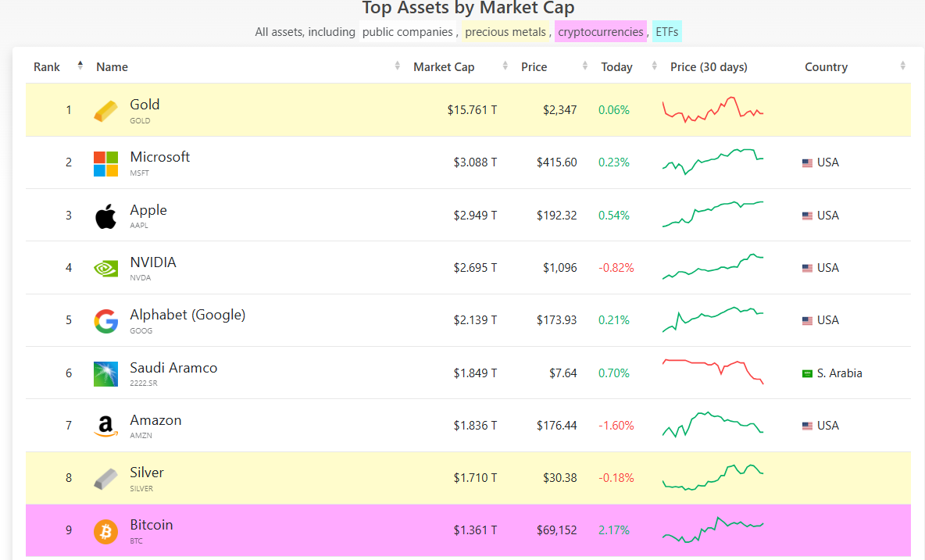The width and height of the screenshot is (925, 560).
Task: Click Bitcoin price $69,152
Action: (556, 530)
